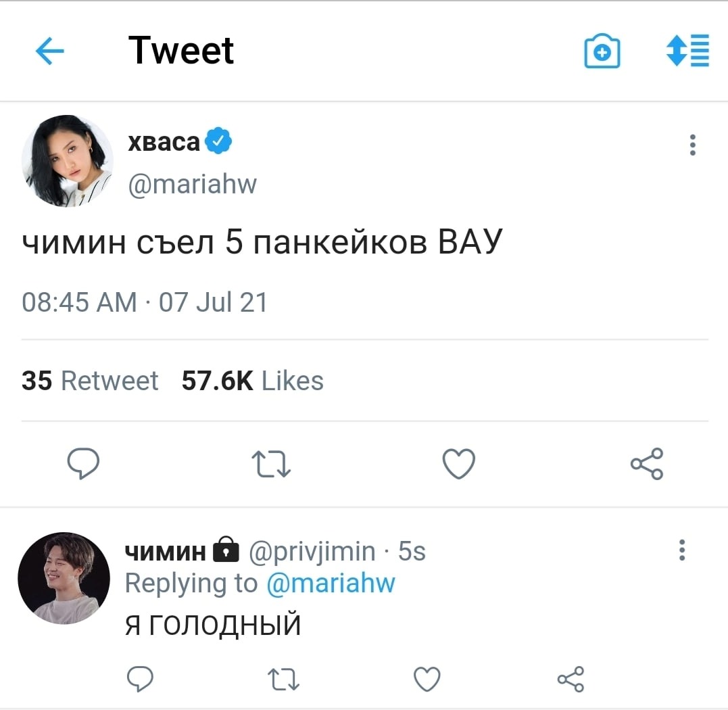This screenshot has width=728, height=710.
Task: Tap the back arrow icon
Action: click(x=49, y=51)
